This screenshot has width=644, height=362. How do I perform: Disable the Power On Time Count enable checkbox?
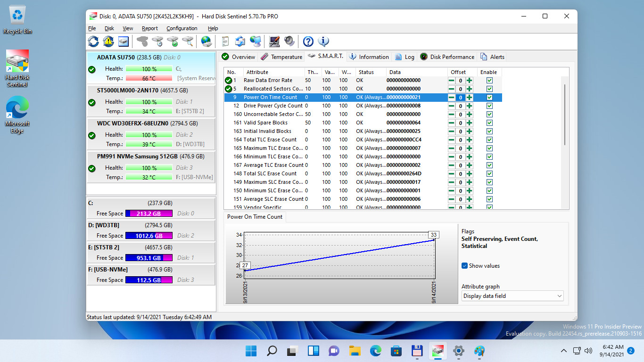489,98
